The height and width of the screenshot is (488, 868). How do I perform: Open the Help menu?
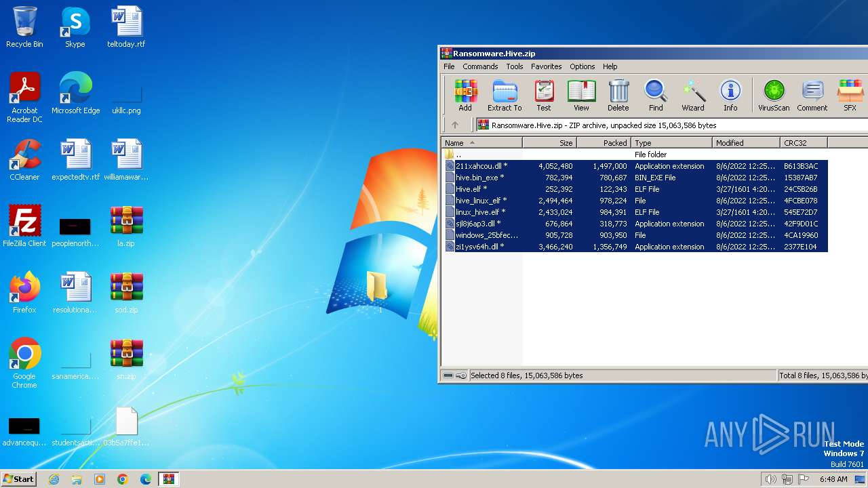pos(610,66)
